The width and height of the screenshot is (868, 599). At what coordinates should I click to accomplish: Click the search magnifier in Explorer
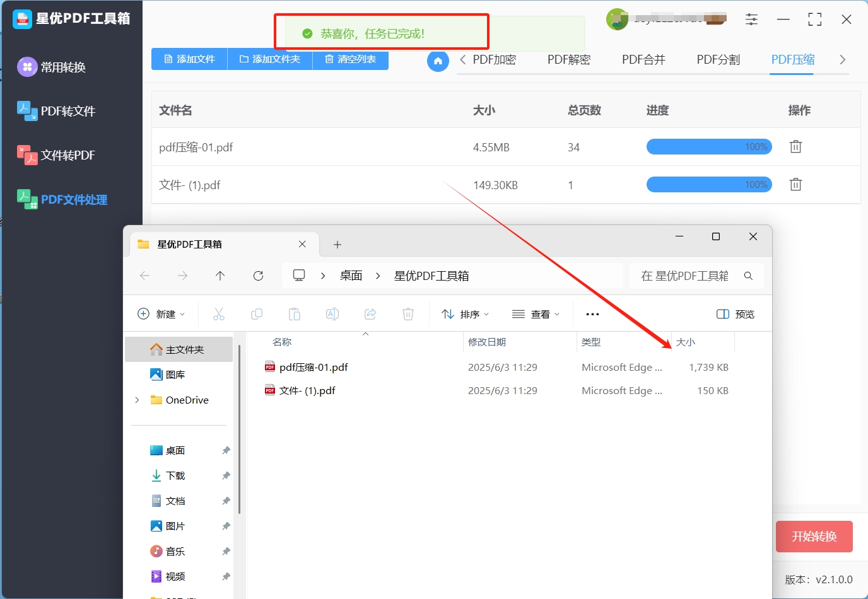[x=748, y=276]
